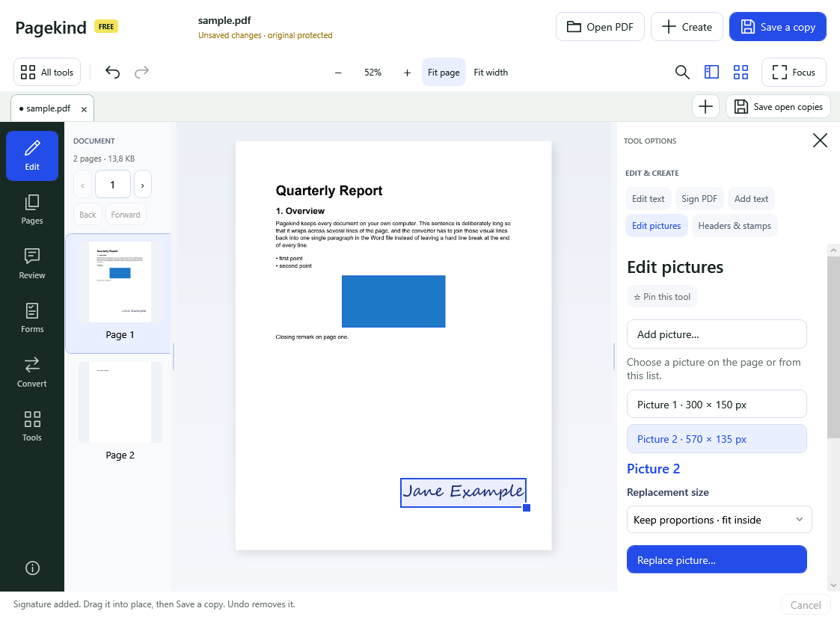840x617 pixels.
Task: Click the Create button
Action: coord(687,27)
